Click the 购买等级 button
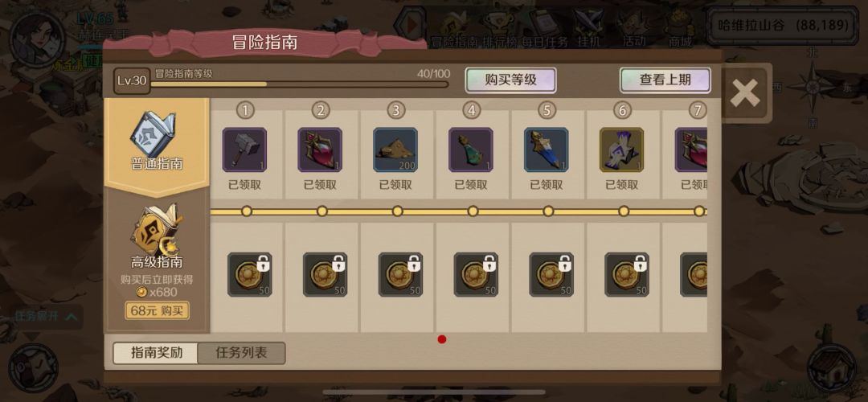 click(510, 80)
